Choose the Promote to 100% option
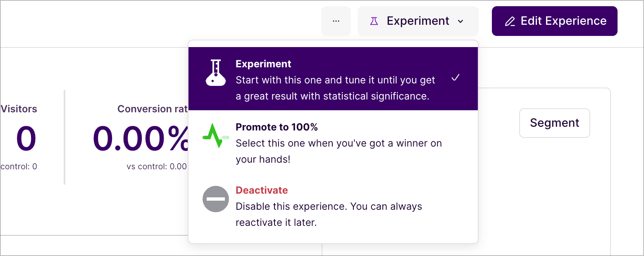Image resolution: width=644 pixels, height=256 pixels. pyautogui.click(x=277, y=127)
